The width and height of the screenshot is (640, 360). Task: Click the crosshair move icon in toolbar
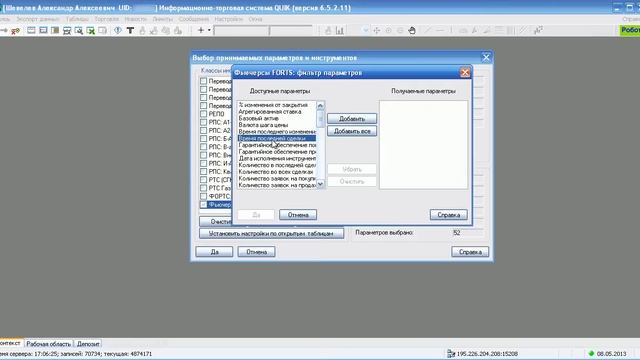coord(376,31)
